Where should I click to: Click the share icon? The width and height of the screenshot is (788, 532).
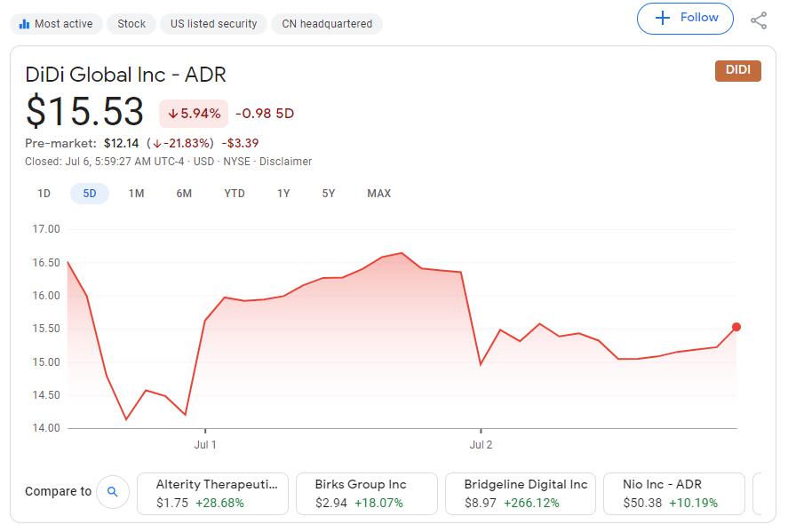759,20
